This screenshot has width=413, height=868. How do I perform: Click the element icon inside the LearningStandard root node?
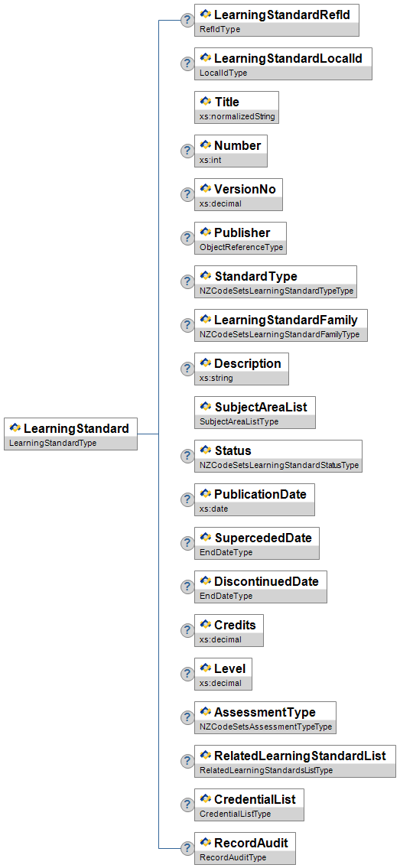(15, 428)
